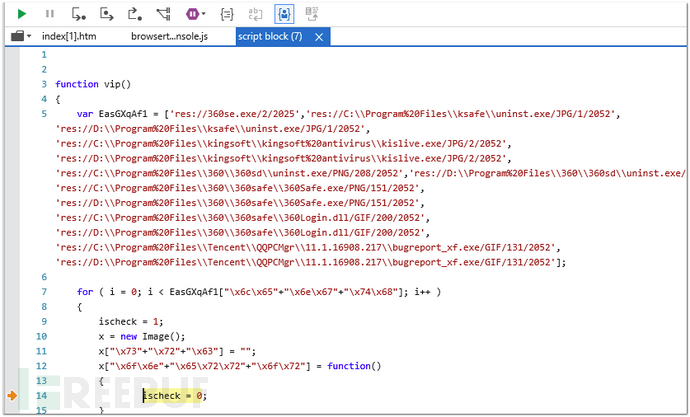The height and width of the screenshot is (417, 690).
Task: Open exception behavior dropdown arrow
Action: point(204,14)
